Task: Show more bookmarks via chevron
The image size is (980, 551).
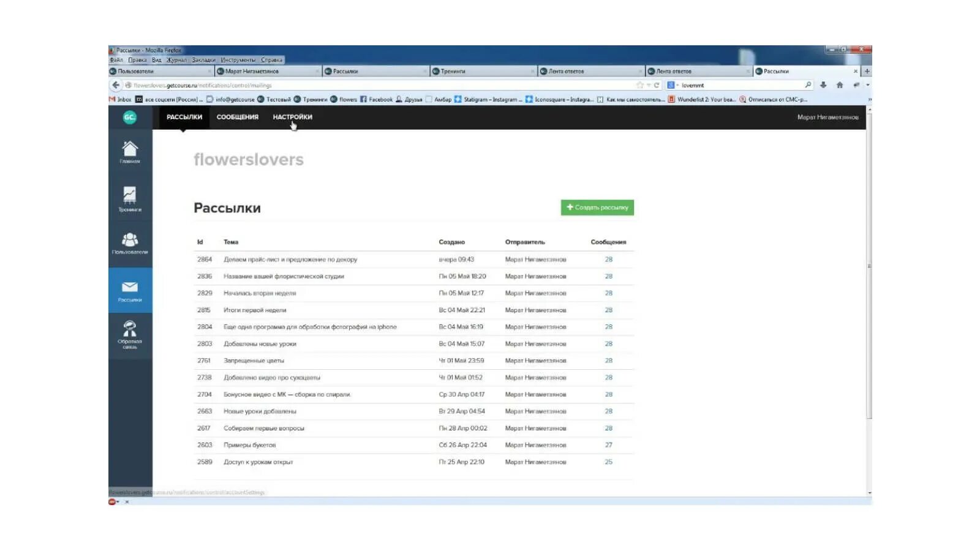Action: [x=869, y=99]
